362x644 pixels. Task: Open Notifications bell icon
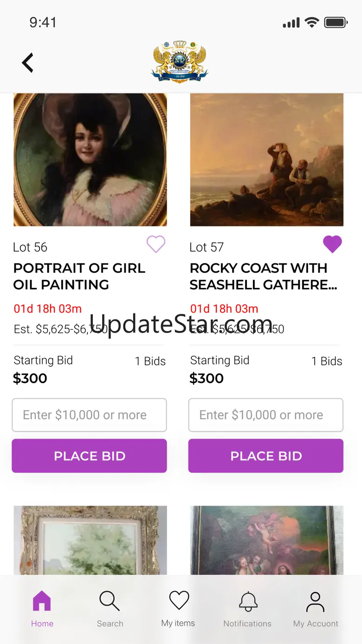tap(248, 609)
